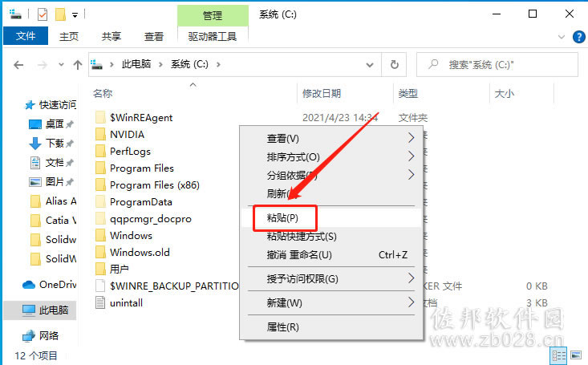Go forward with the right arrow

[x=43, y=65]
